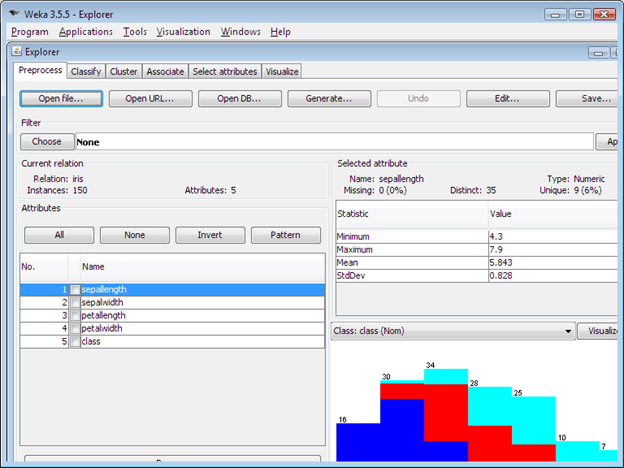Screen dimensions: 624x468
Task: Select the petallength row name
Action: 103,316
